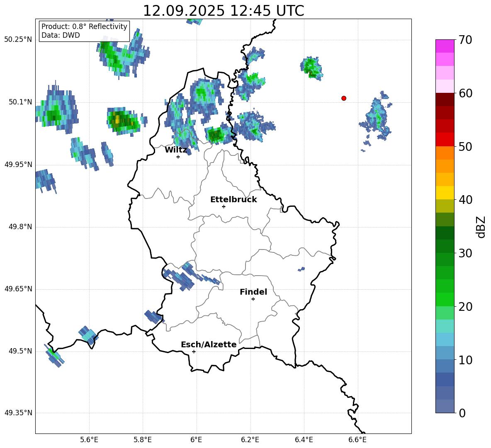Viewport: 491px width, 448px height.
Task: Click the 49.5°N latitude label
Action: click(x=20, y=351)
